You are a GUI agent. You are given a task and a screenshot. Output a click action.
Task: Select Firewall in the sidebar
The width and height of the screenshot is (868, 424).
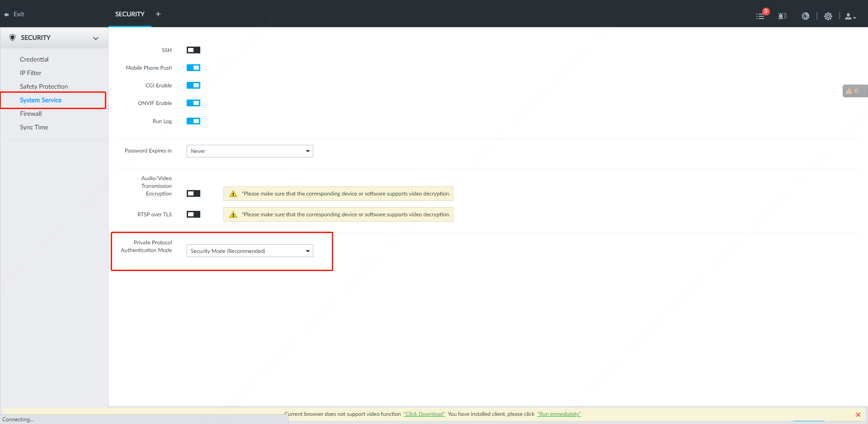31,114
